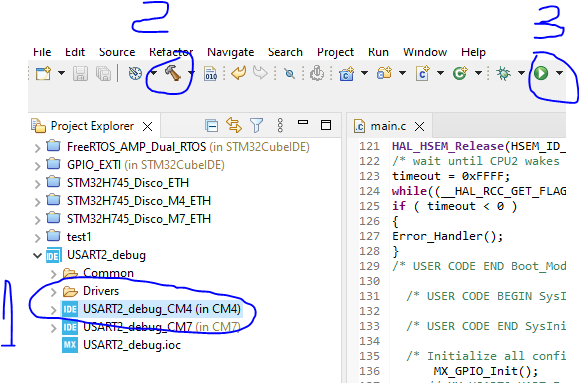579x383 pixels.
Task: Click the MX_GPIO_Init(); line in editor
Action: 486,371
